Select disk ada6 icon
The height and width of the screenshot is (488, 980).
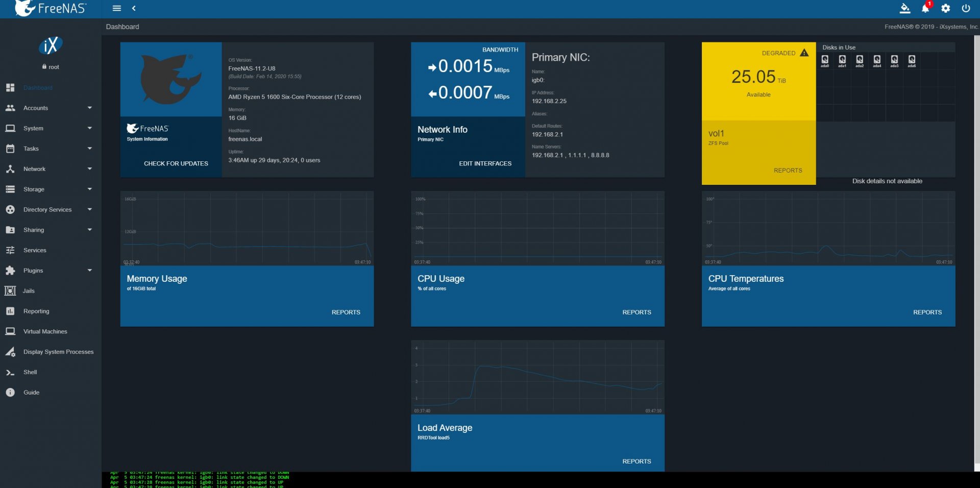pyautogui.click(x=912, y=61)
